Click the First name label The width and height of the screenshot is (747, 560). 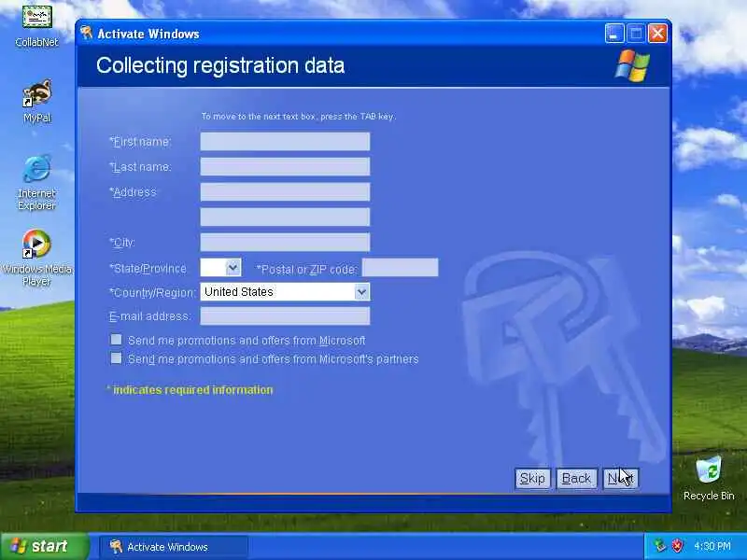point(140,142)
